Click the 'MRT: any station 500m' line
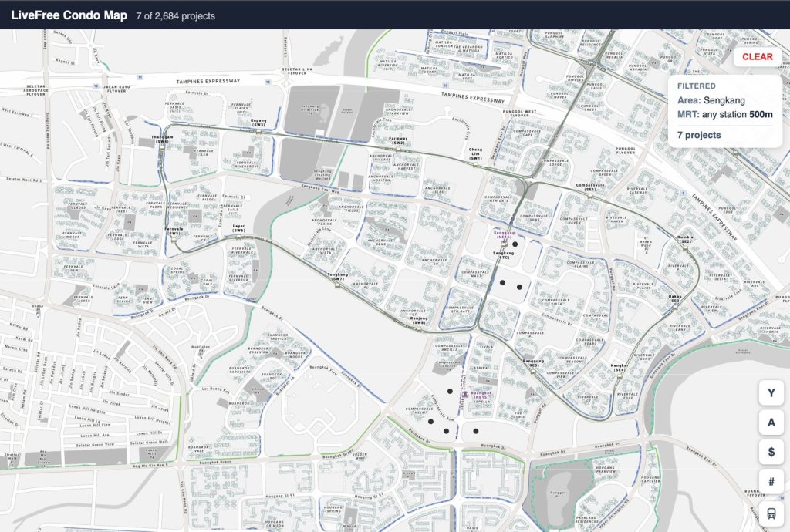 tap(724, 114)
